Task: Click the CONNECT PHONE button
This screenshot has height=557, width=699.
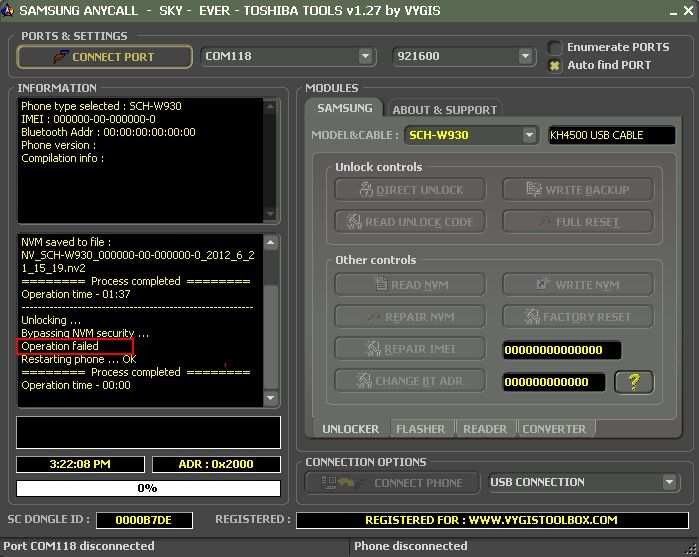Action: point(392,483)
